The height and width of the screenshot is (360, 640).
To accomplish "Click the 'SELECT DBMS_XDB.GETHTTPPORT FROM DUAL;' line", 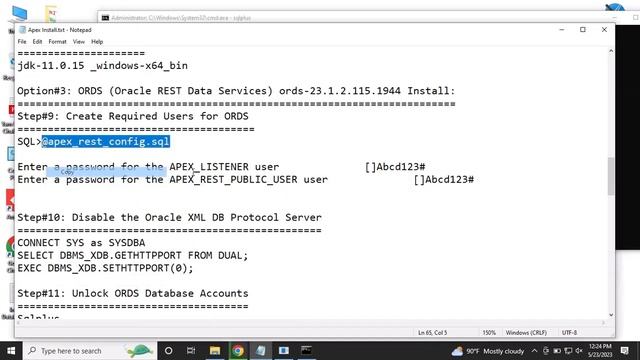I will point(133,256).
